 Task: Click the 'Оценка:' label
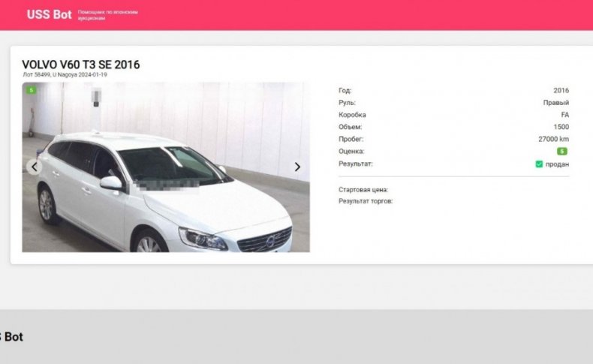coord(351,151)
